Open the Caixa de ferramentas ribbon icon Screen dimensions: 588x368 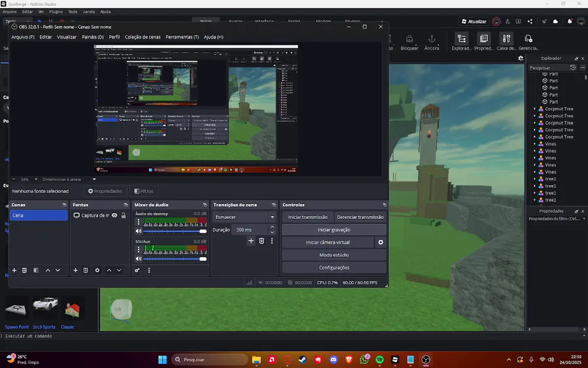click(506, 41)
